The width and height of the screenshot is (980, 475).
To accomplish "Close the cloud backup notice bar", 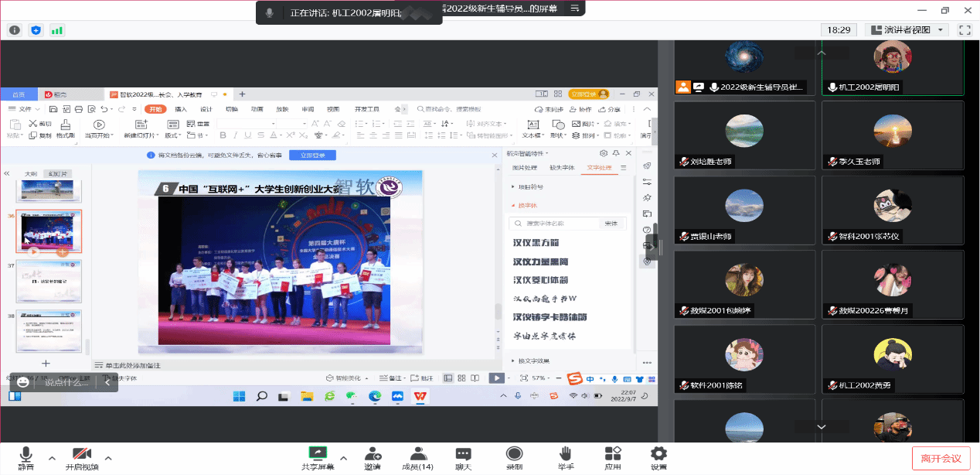I will click(495, 155).
